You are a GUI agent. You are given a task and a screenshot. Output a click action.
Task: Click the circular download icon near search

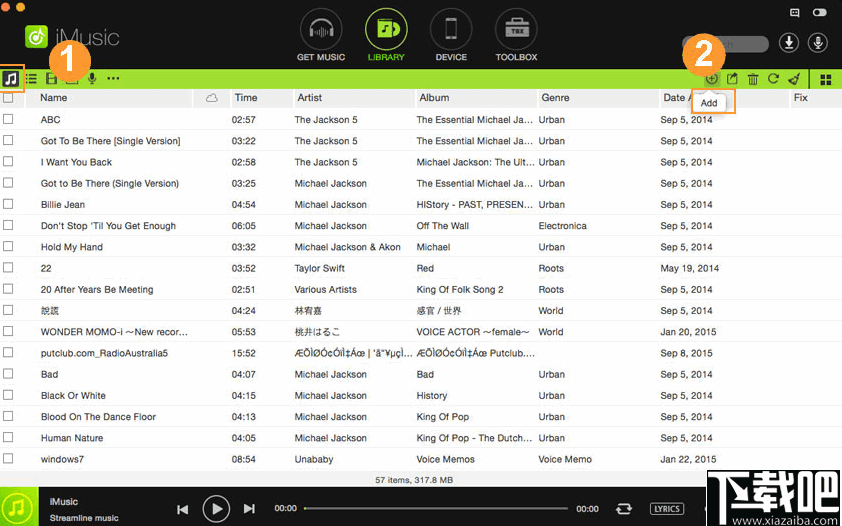789,43
